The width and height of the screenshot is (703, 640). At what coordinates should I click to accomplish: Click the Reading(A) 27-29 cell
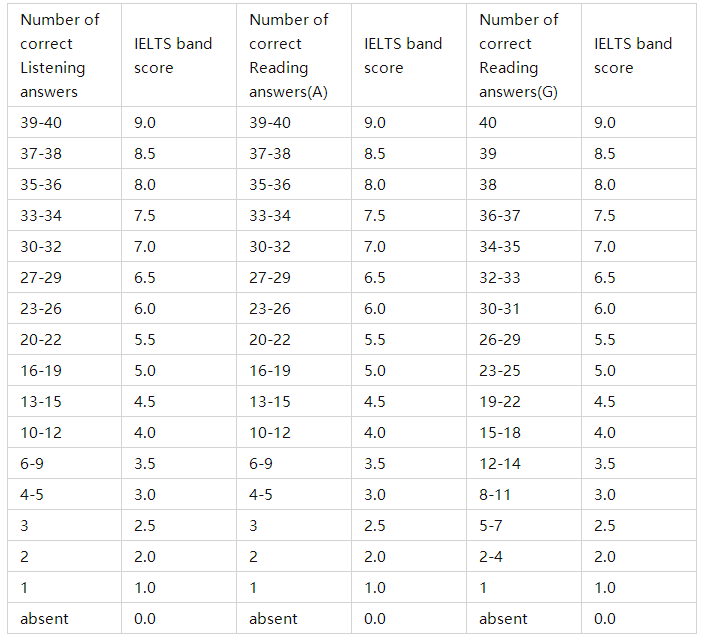tap(294, 277)
